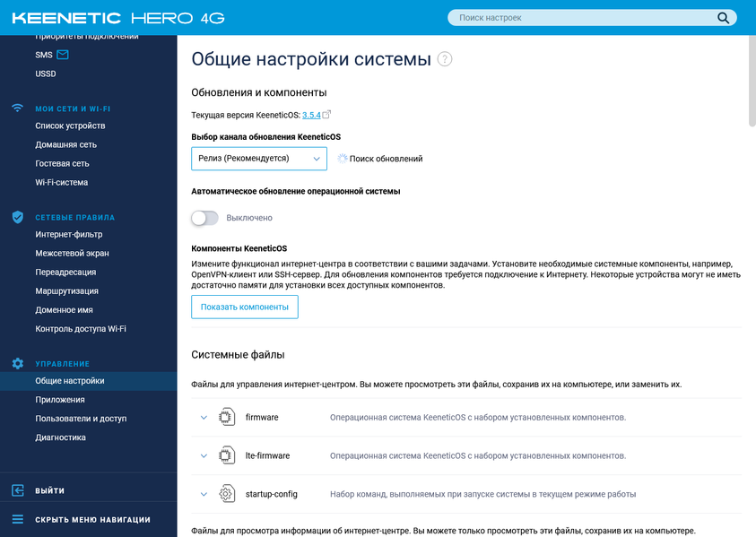756x537 pixels.
Task: Click the startup-config gear file icon
Action: point(227,494)
